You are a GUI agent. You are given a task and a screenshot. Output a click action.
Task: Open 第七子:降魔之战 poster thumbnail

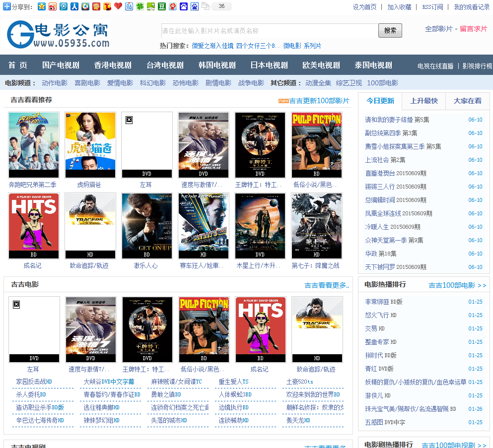(x=317, y=226)
